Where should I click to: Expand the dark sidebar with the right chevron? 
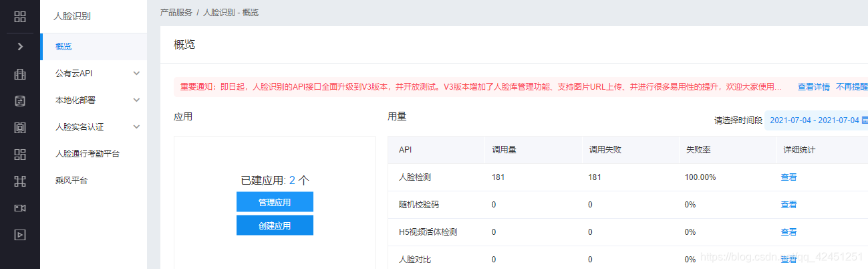click(x=20, y=46)
